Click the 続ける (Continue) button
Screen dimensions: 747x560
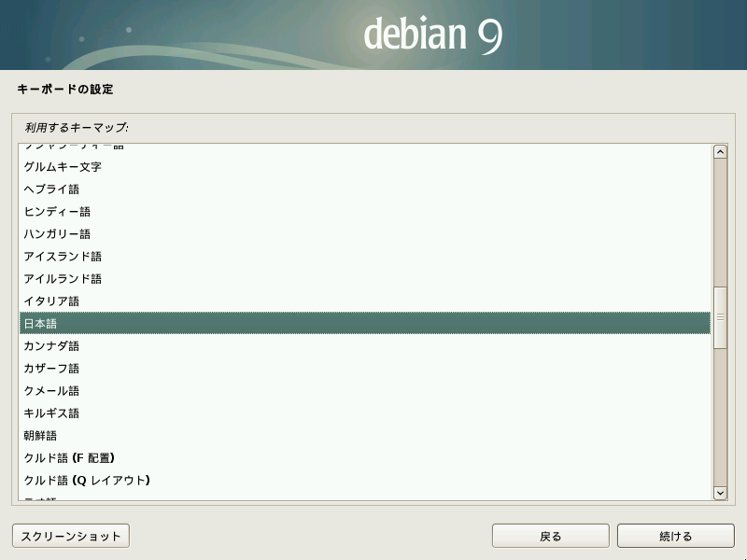click(x=675, y=536)
